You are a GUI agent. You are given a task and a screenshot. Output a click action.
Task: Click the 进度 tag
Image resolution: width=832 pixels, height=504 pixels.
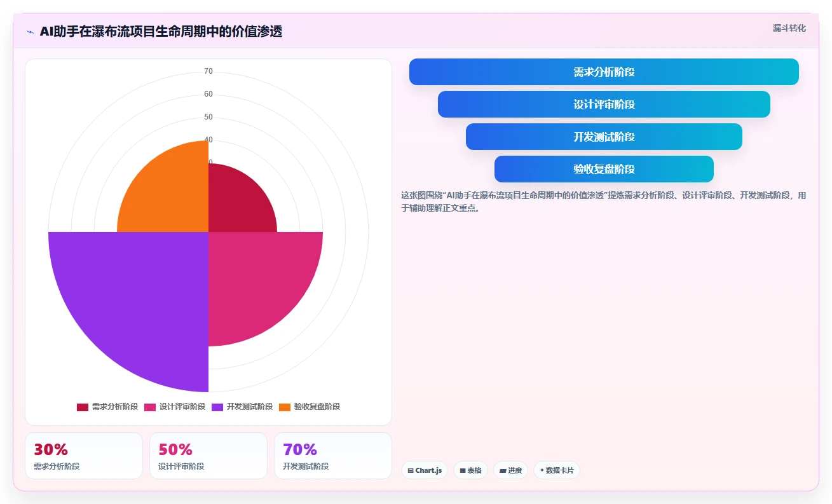pyautogui.click(x=510, y=470)
